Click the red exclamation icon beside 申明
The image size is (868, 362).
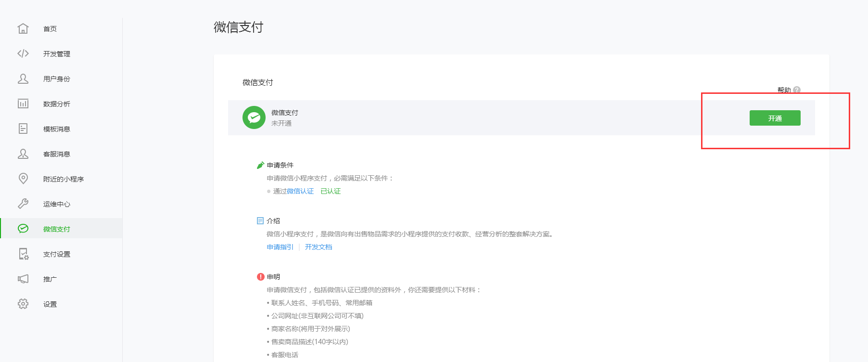tap(260, 277)
